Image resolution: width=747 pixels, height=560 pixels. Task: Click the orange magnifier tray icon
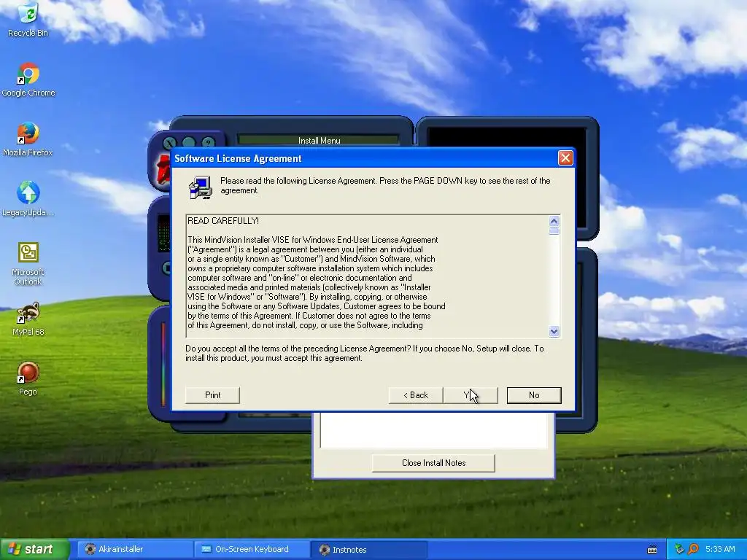point(693,550)
